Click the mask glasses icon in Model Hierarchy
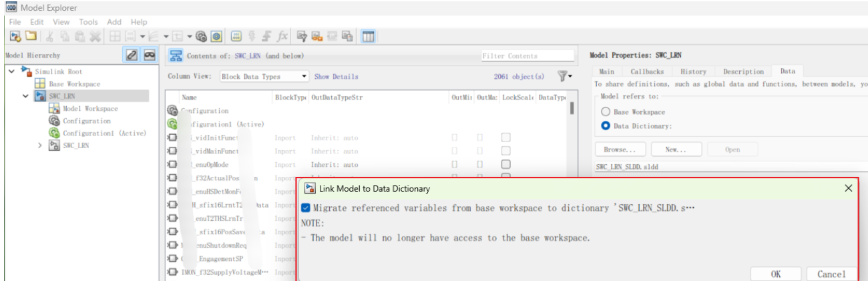This screenshot has height=281, width=868. click(150, 55)
